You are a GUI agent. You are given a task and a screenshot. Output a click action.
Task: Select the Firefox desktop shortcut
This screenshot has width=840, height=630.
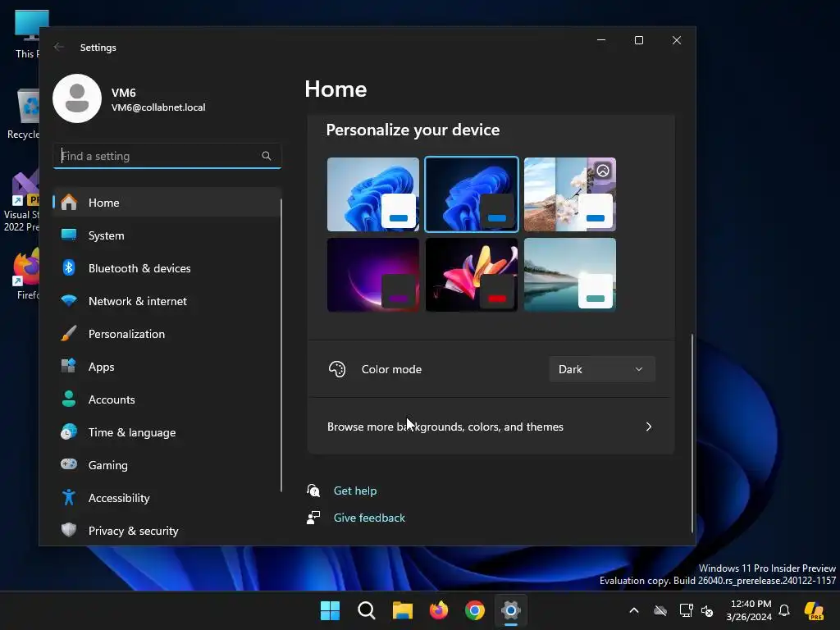coord(25,274)
